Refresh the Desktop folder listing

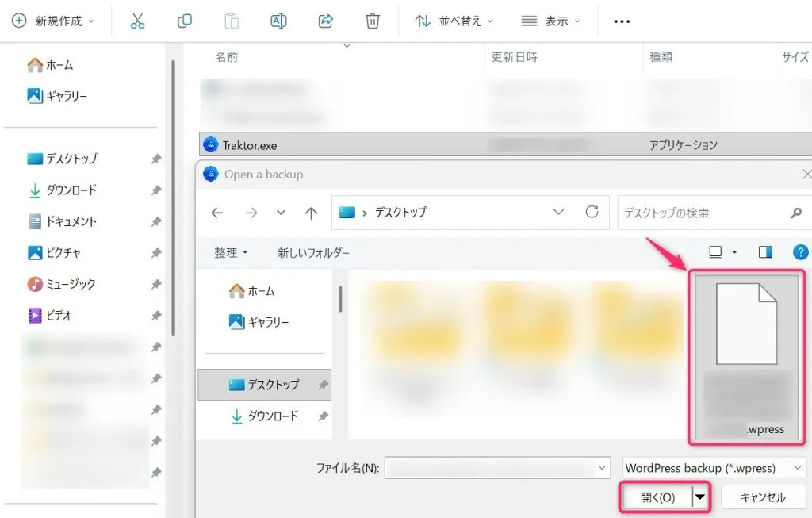point(592,213)
